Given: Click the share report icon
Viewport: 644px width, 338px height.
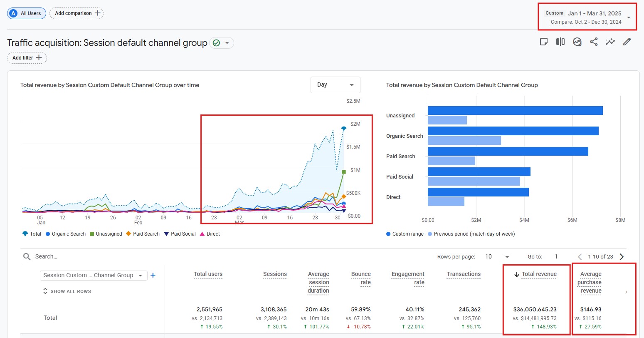Looking at the screenshot, I should 594,42.
